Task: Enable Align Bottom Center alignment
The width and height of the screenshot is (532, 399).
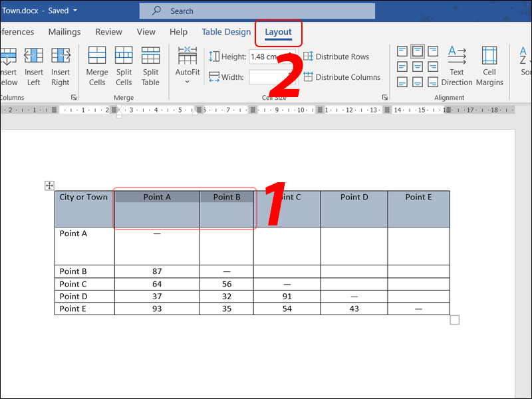Action: pos(417,81)
